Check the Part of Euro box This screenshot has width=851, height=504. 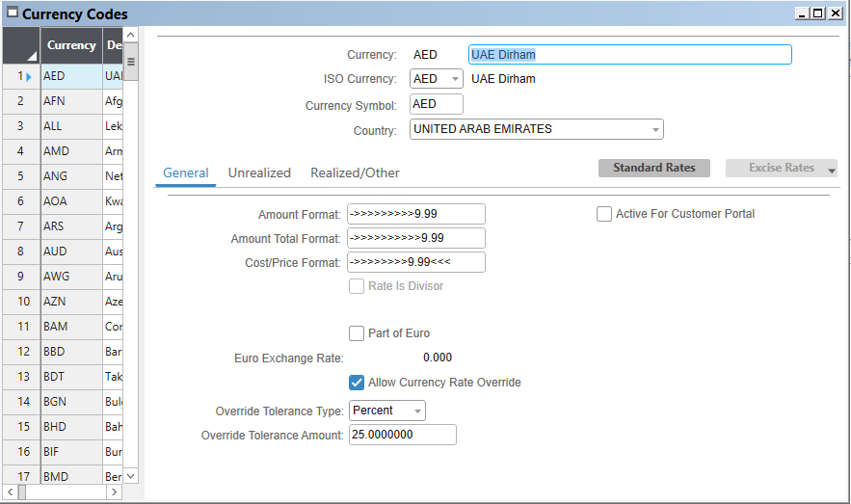point(357,333)
